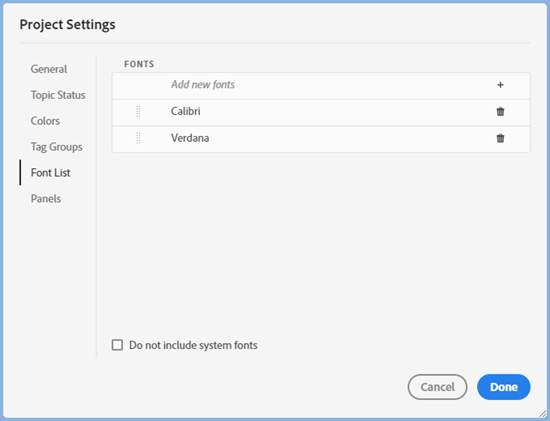This screenshot has width=550, height=421.
Task: Select the Calibri font entry
Action: tap(321, 112)
